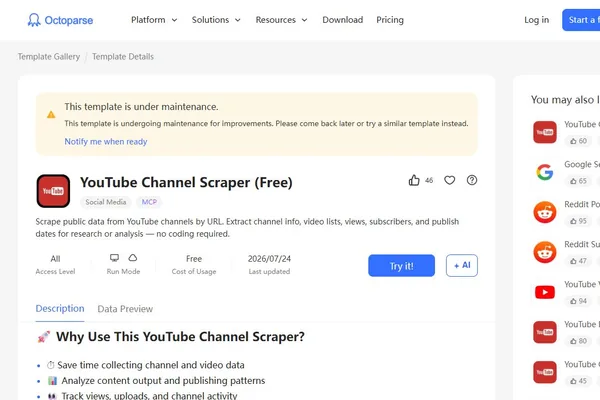The height and width of the screenshot is (400, 600).
Task: Click the Try it! button
Action: pyautogui.click(x=401, y=266)
